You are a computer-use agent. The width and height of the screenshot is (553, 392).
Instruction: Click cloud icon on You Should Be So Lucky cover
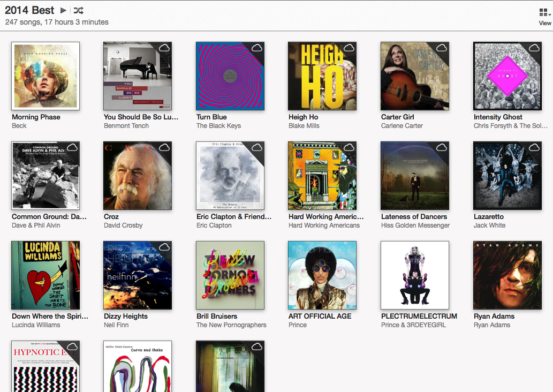tap(164, 48)
